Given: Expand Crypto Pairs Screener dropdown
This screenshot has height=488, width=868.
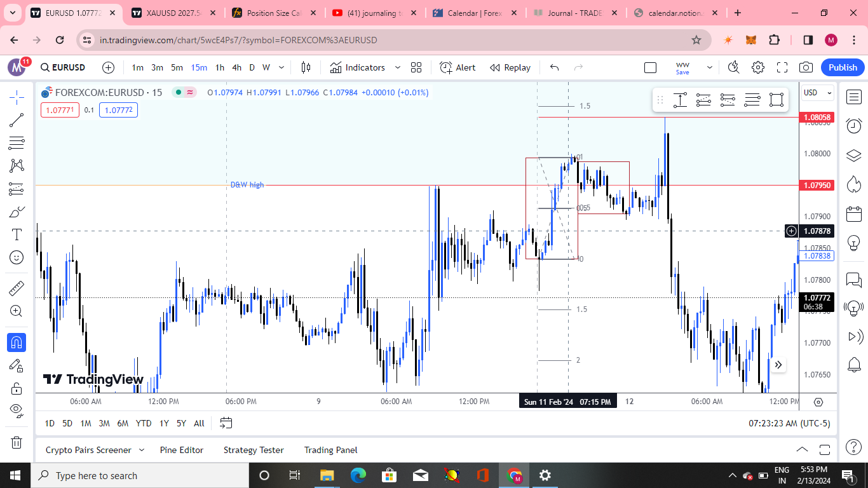Looking at the screenshot, I should pos(142,450).
